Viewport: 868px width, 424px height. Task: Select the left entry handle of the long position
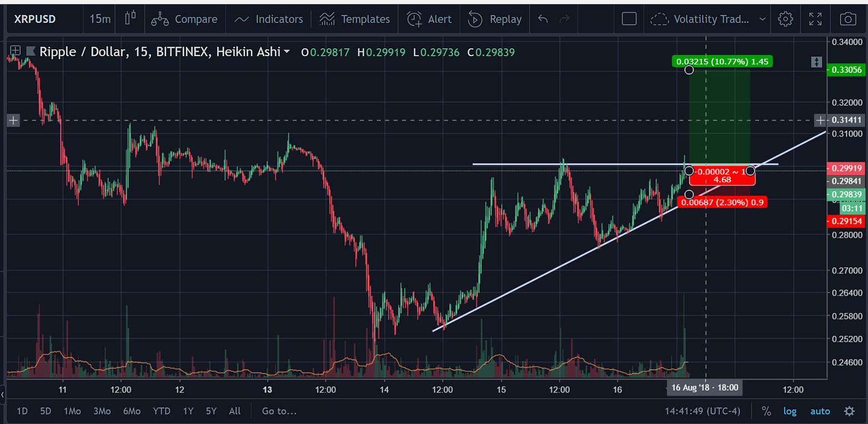coord(689,170)
